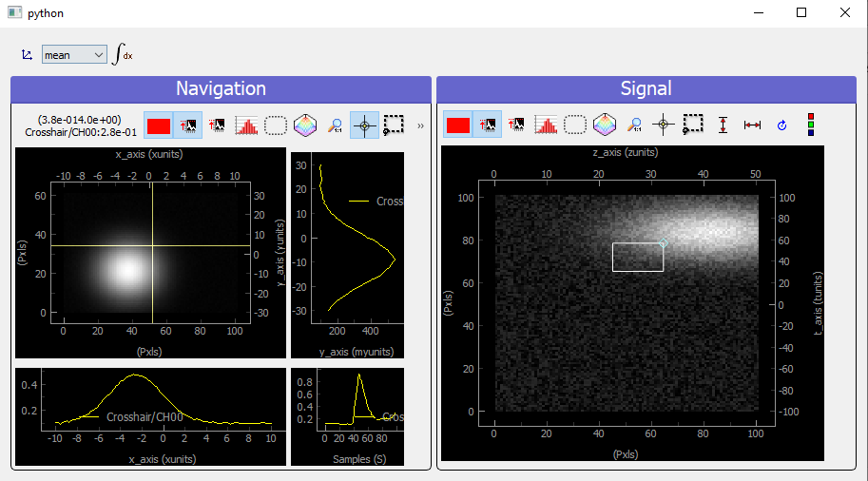Click the integral dx icon
The image size is (868, 481).
(x=123, y=54)
